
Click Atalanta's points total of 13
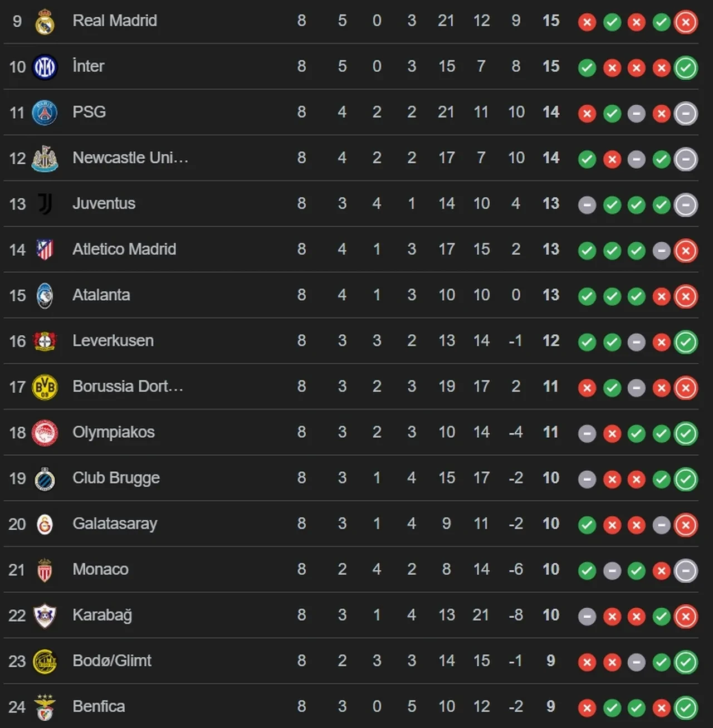pyautogui.click(x=550, y=295)
